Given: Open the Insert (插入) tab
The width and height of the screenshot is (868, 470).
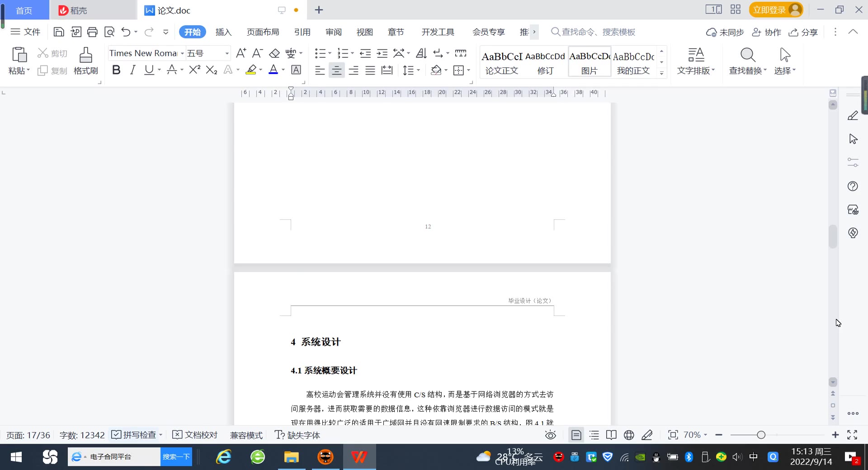Looking at the screenshot, I should pos(223,32).
